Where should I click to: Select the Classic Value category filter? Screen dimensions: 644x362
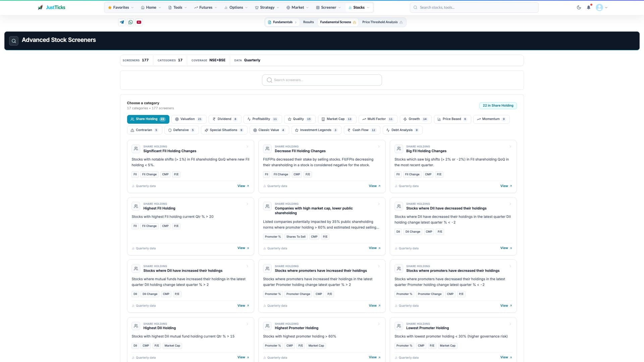coord(269,130)
